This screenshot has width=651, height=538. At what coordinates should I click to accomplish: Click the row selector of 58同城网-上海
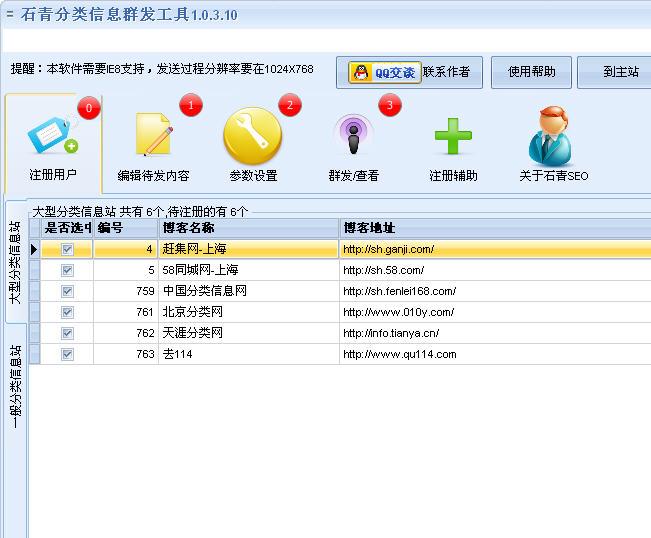click(x=34, y=270)
